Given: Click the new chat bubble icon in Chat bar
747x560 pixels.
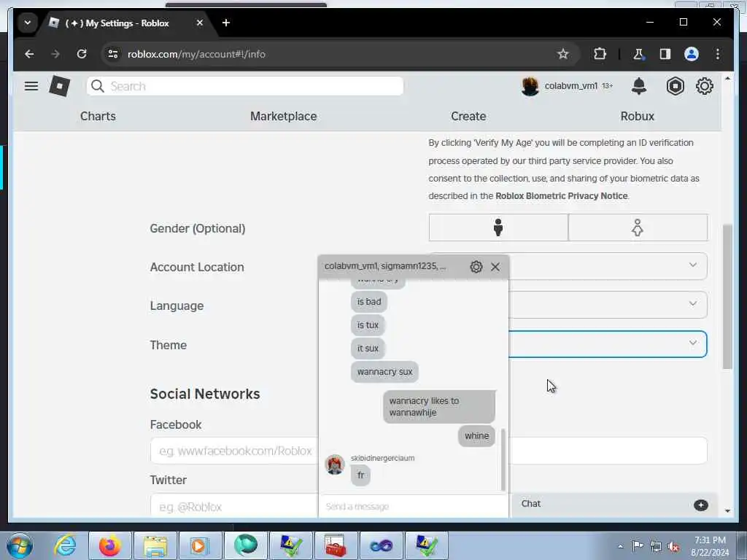Looking at the screenshot, I should pos(701,505).
